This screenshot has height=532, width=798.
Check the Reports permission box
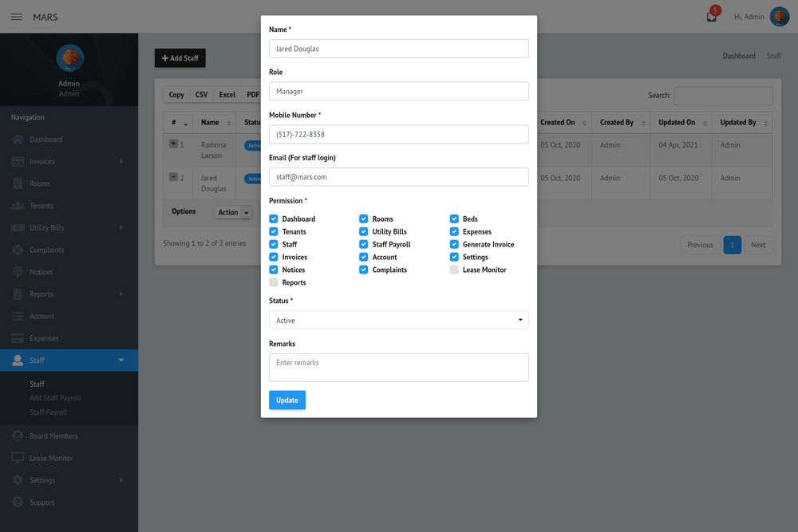coord(275,282)
